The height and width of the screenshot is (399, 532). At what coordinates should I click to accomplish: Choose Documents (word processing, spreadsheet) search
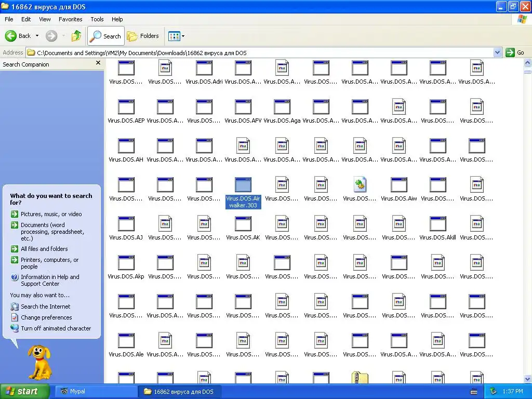(x=47, y=231)
